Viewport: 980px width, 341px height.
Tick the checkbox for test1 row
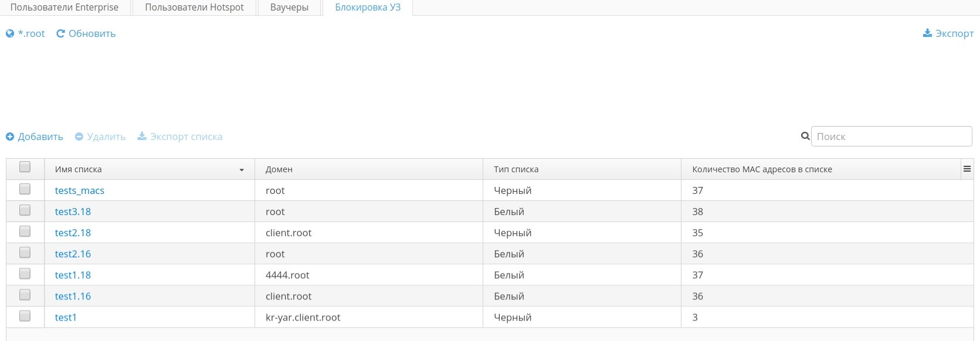[x=25, y=316]
